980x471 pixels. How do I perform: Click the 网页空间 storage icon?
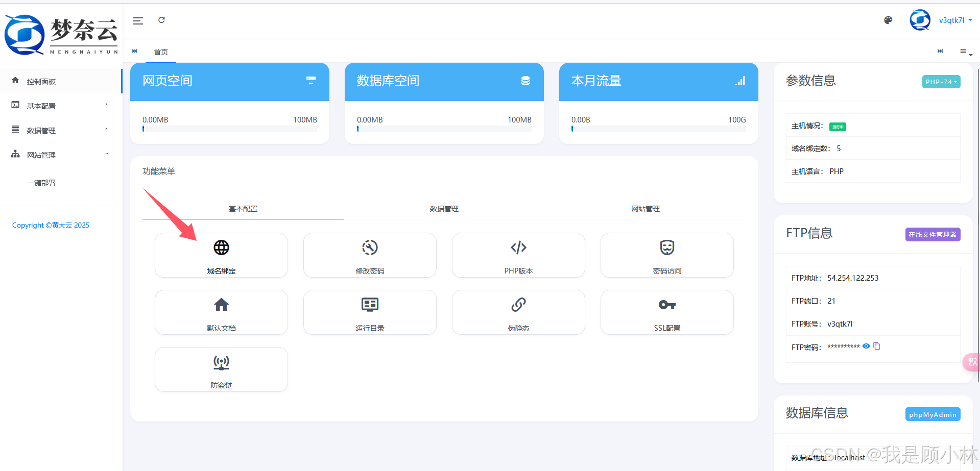[x=311, y=80]
